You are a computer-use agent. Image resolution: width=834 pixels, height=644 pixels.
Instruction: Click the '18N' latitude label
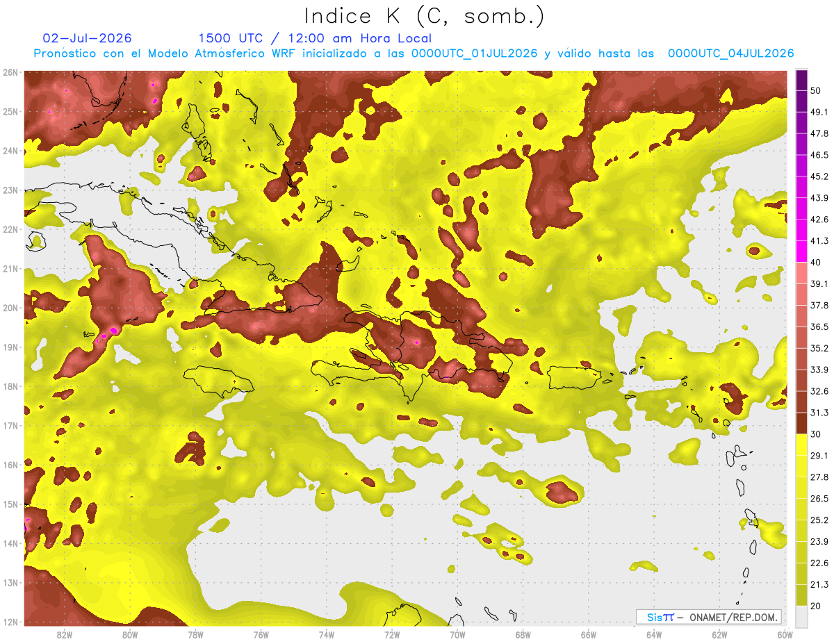10,386
